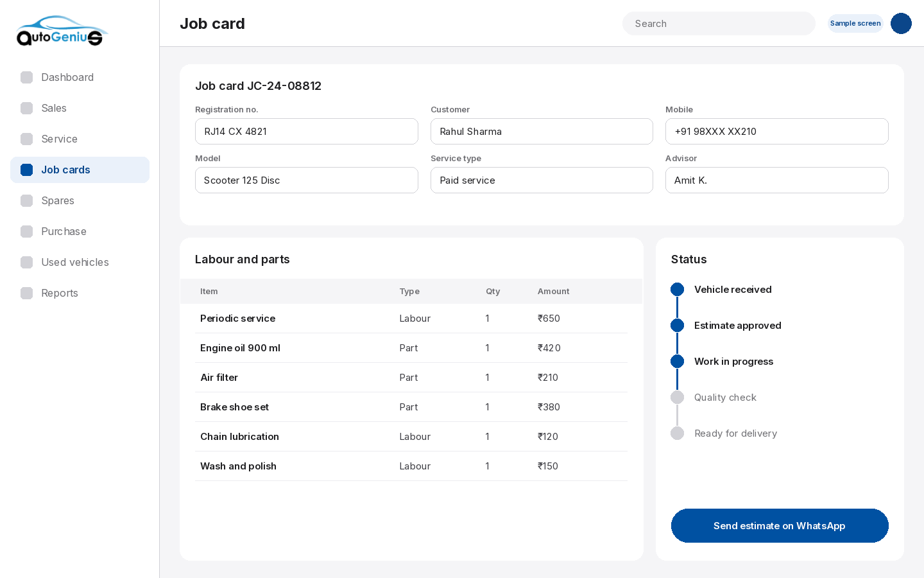Click the Ready for delivery status dot

[x=677, y=433]
